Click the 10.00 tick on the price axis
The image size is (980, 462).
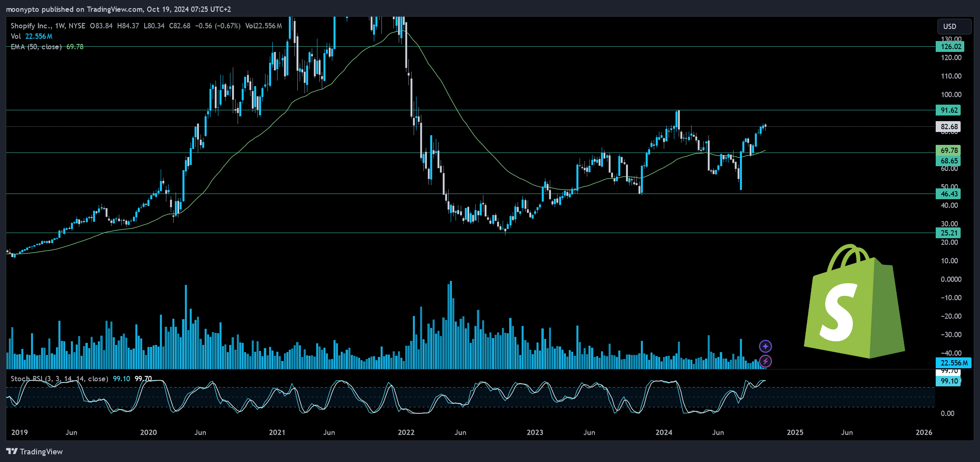pos(949,261)
